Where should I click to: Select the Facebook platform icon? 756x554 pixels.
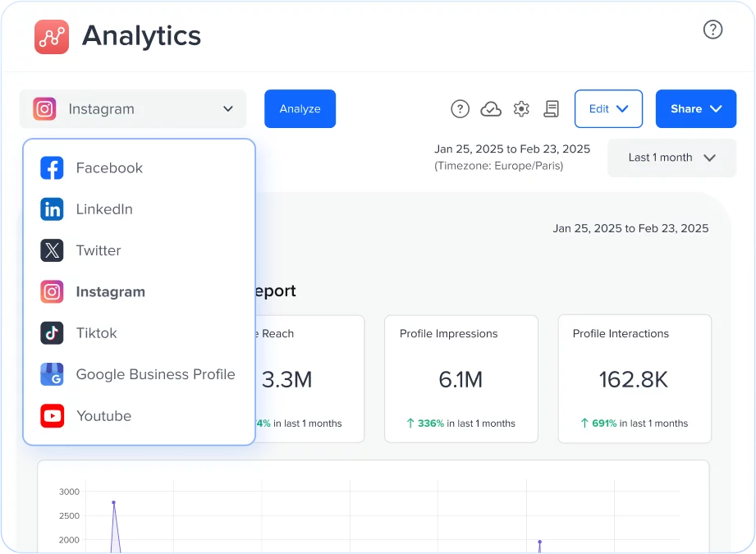pos(52,167)
